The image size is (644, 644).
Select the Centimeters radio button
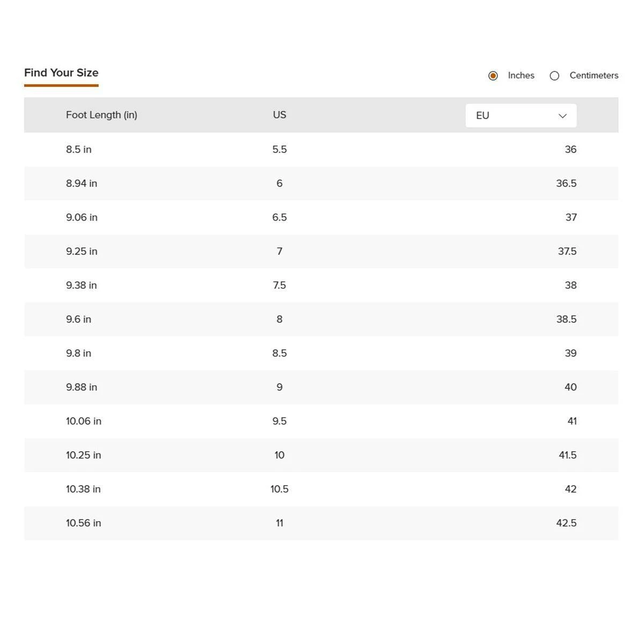pyautogui.click(x=554, y=76)
